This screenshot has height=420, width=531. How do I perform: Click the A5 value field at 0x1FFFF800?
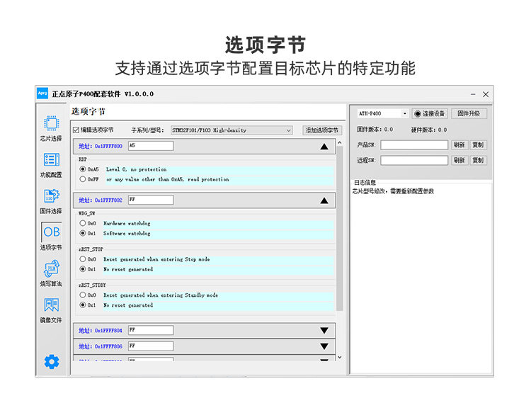[x=151, y=146]
